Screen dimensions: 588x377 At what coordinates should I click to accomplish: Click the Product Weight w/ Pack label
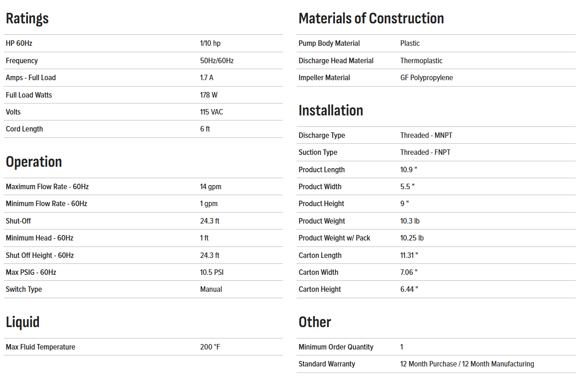[334, 238]
